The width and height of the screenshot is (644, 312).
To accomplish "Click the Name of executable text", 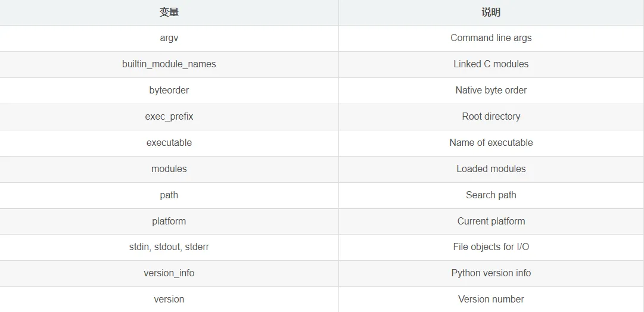I will pyautogui.click(x=491, y=142).
